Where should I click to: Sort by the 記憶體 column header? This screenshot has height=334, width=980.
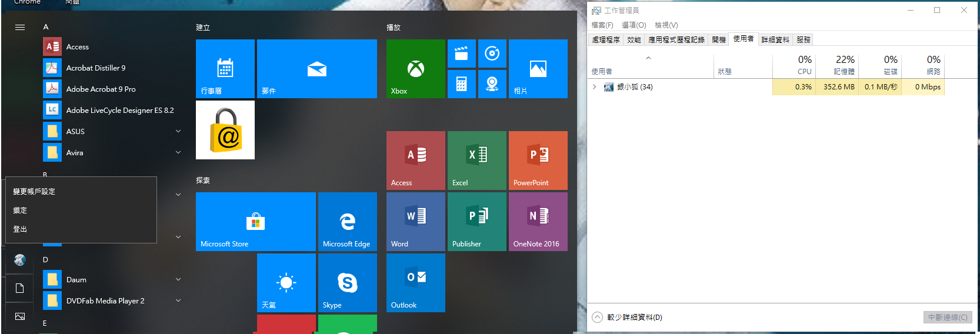point(837,66)
